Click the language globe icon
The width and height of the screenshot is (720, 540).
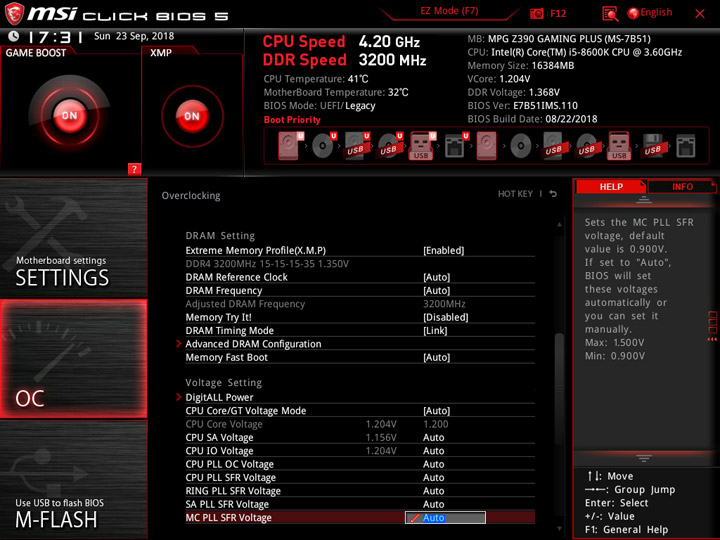click(x=633, y=13)
